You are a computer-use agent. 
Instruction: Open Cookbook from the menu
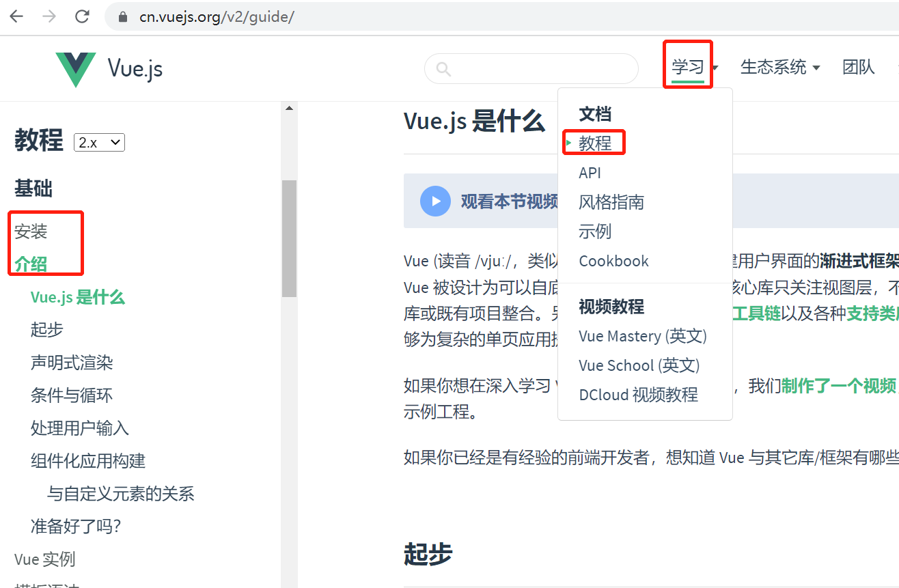pos(613,261)
